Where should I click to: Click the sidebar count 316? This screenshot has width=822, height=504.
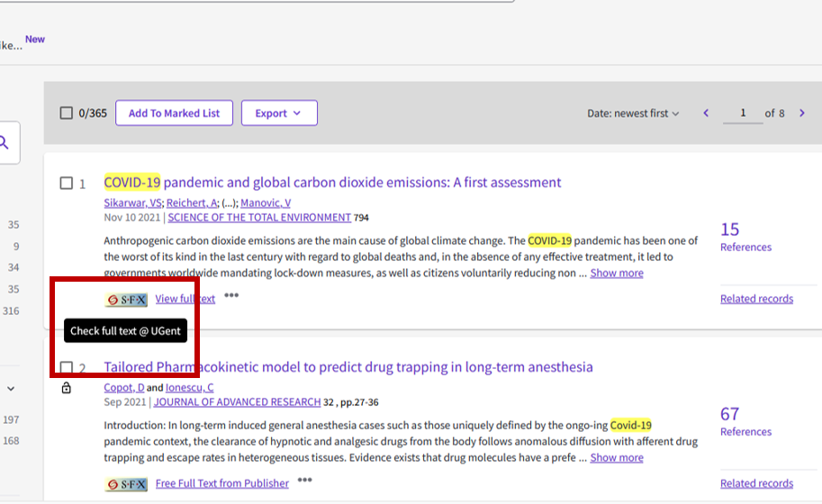point(11,311)
